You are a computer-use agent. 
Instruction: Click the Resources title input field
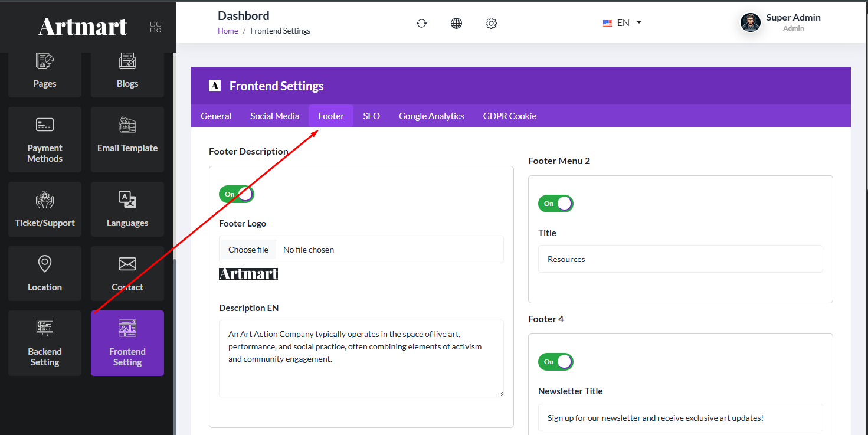[680, 259]
